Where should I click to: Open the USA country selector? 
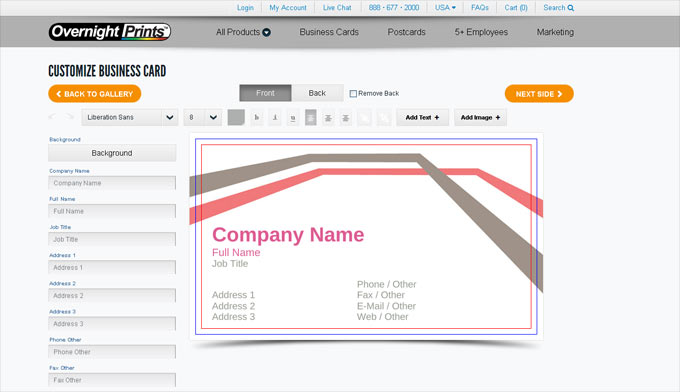point(445,8)
